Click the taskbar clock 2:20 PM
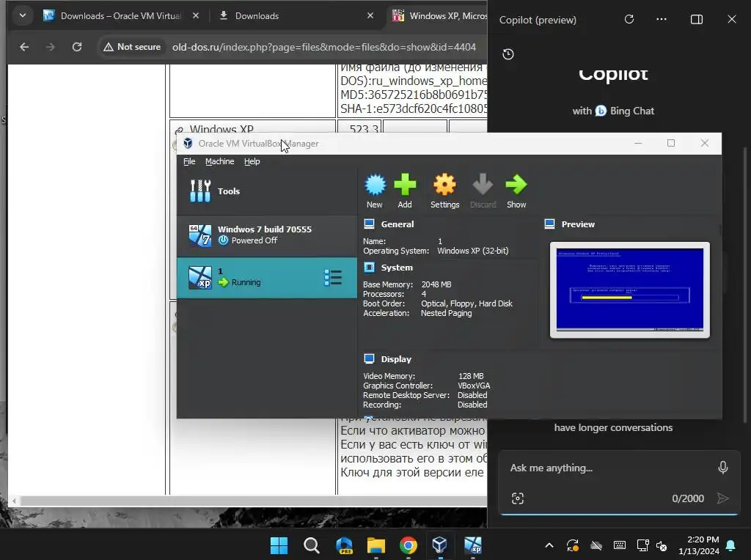Screen dimensions: 751x560 coord(699,545)
